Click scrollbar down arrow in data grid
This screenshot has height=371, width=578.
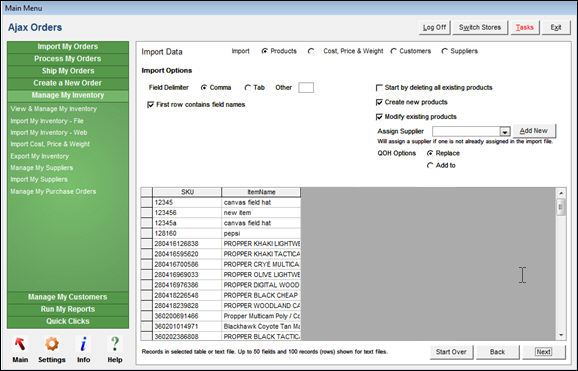561,335
